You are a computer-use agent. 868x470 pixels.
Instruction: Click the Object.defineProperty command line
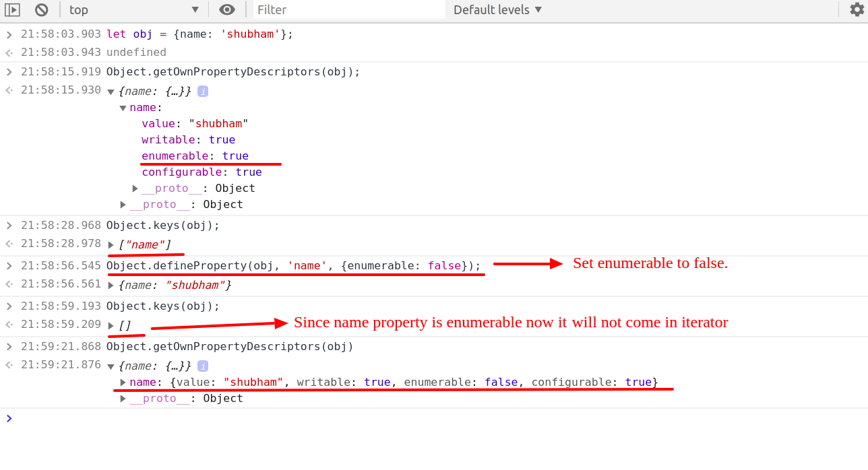click(294, 266)
